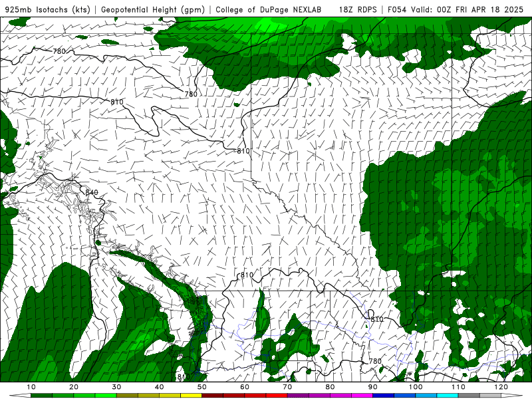Screen dimensions: 532x399
Task: Click the cyan swatch before 110
Action: tap(448, 396)
